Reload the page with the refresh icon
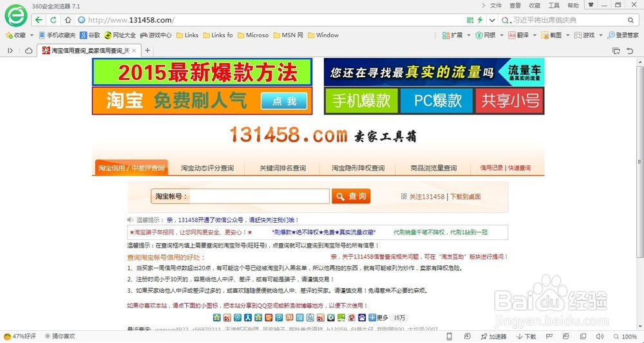The width and height of the screenshot is (644, 343). tap(53, 20)
